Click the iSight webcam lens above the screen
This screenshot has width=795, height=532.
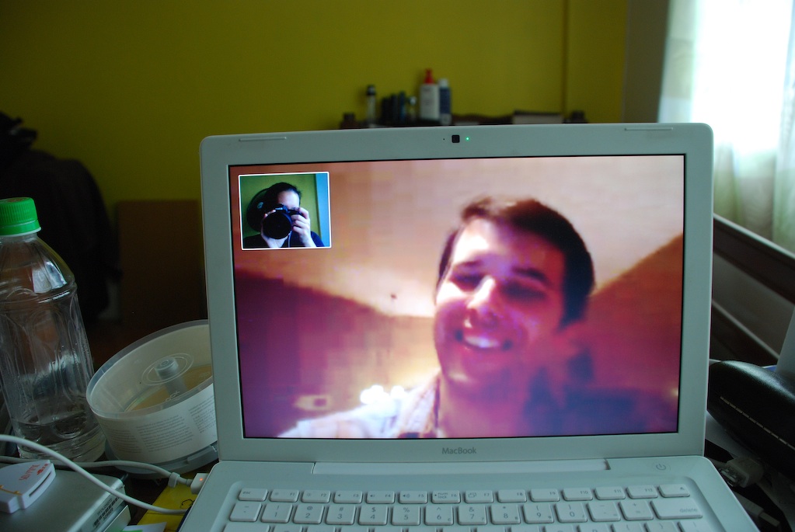click(x=455, y=139)
